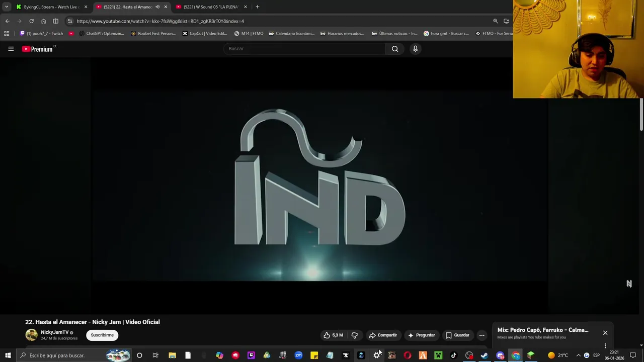Switch ESP keyboard language indicator
644x362 pixels.
coord(596,355)
